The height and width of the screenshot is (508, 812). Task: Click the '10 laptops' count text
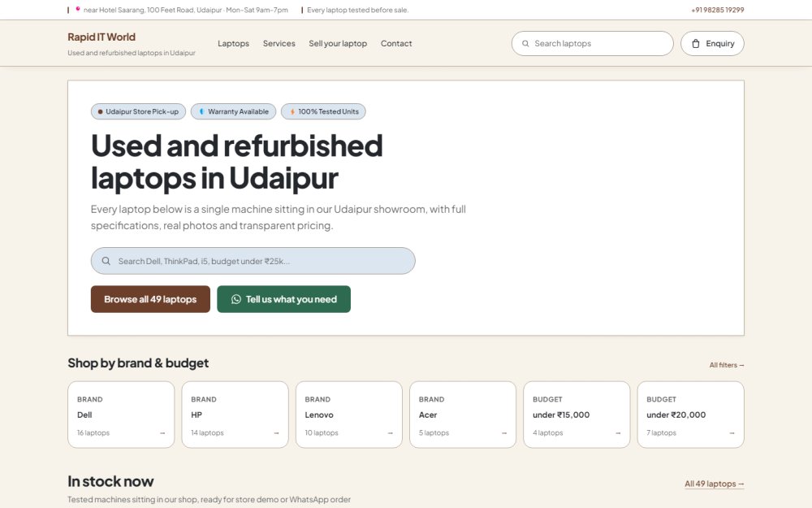(321, 433)
